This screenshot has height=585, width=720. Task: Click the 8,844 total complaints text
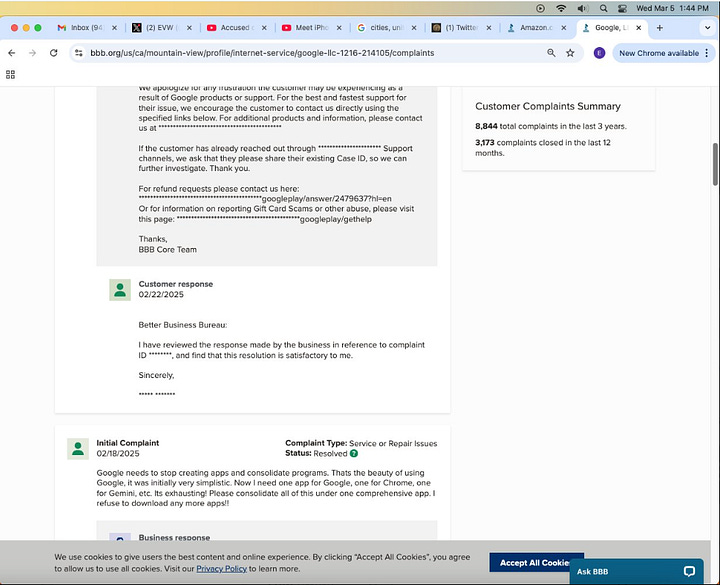click(x=551, y=126)
